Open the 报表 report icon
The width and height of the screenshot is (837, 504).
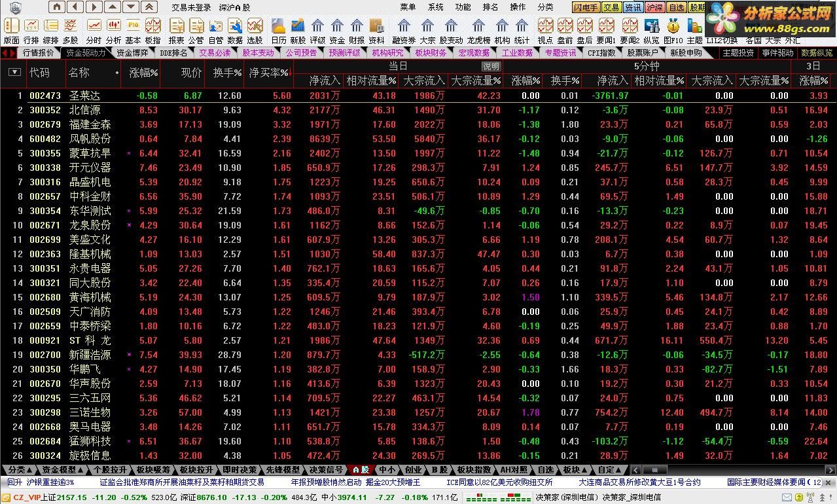pos(176,31)
